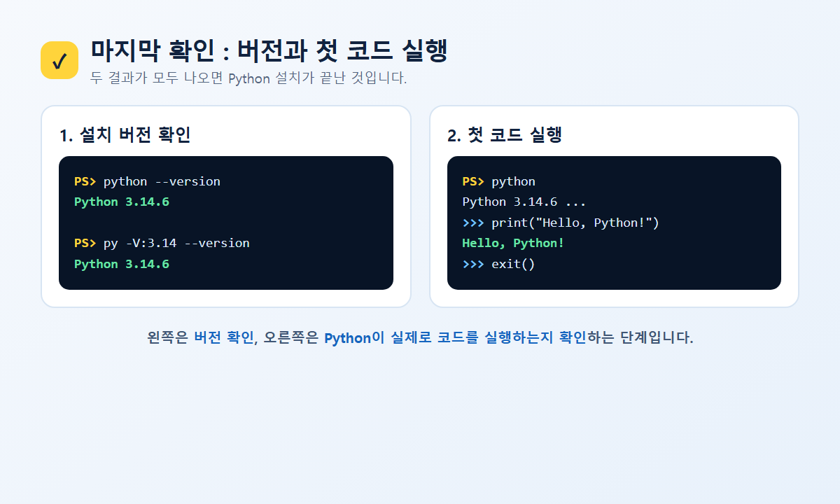Screen dimensions: 840x504
Task: Select the heading '1. 설치 버전 확인'
Action: tap(125, 135)
